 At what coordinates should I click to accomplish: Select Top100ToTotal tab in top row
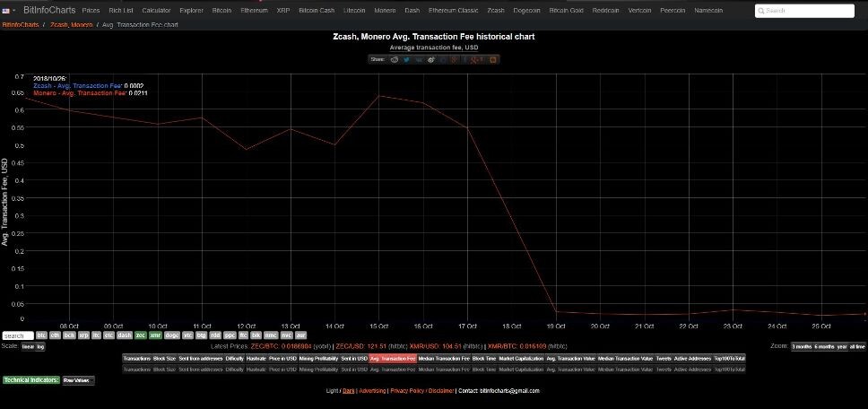pos(729,359)
